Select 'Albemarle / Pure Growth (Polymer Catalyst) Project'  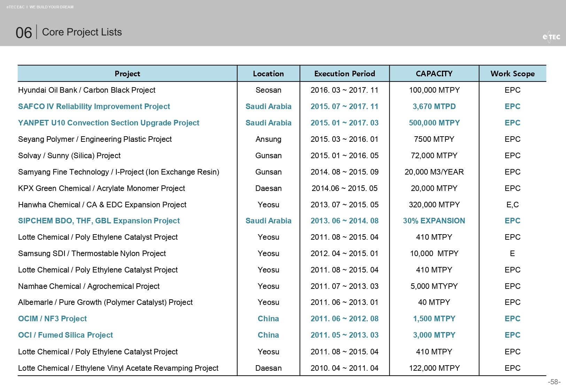tap(105, 302)
